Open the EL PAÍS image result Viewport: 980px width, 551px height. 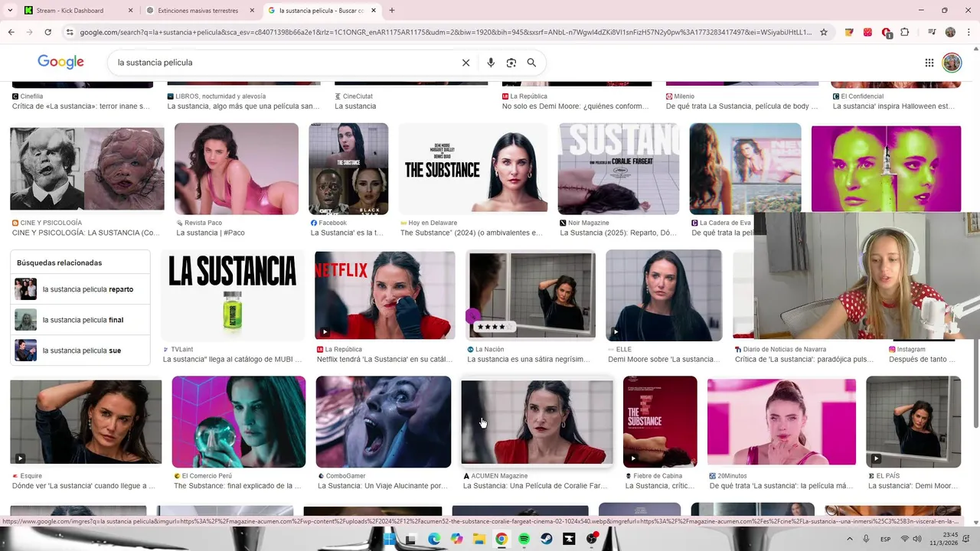point(913,422)
